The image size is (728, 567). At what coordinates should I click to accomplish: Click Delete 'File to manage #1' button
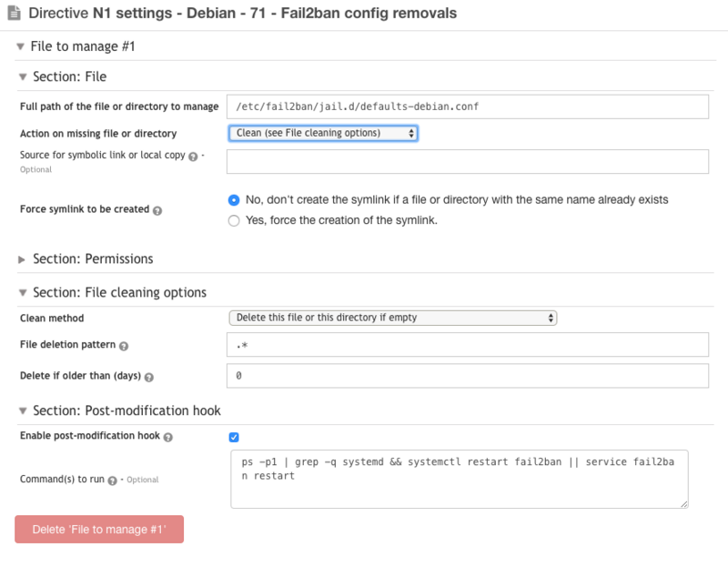[x=99, y=530]
